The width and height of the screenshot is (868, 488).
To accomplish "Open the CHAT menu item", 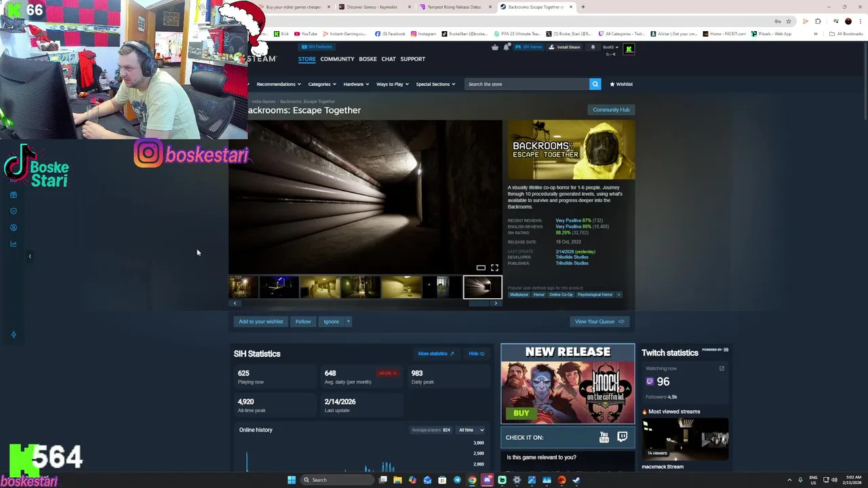I will coord(389,59).
